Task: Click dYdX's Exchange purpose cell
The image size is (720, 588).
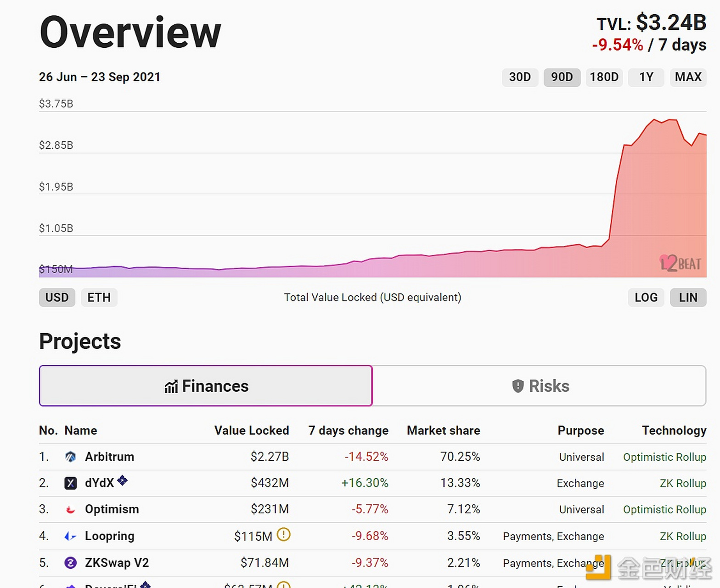Action: (580, 483)
